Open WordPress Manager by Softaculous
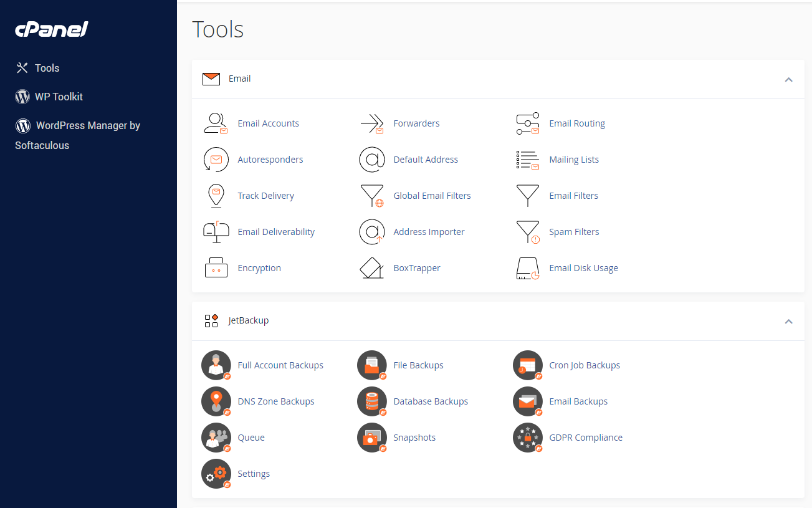The width and height of the screenshot is (812, 508). (78, 135)
